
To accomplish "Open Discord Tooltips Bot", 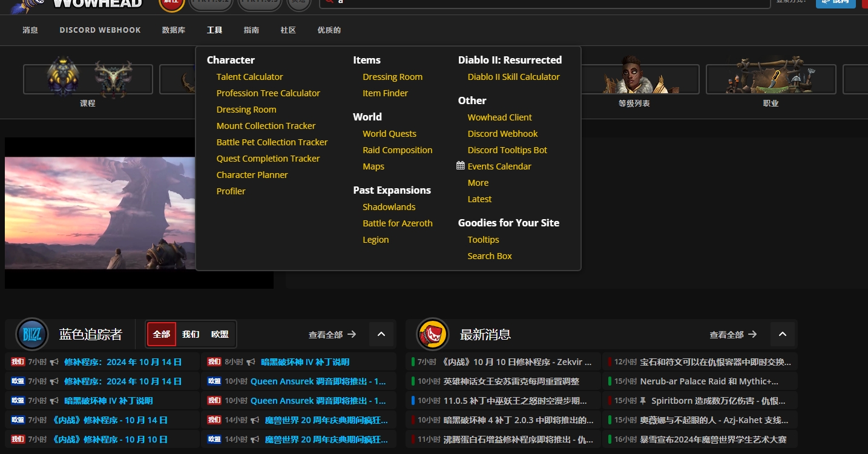I will 507,150.
